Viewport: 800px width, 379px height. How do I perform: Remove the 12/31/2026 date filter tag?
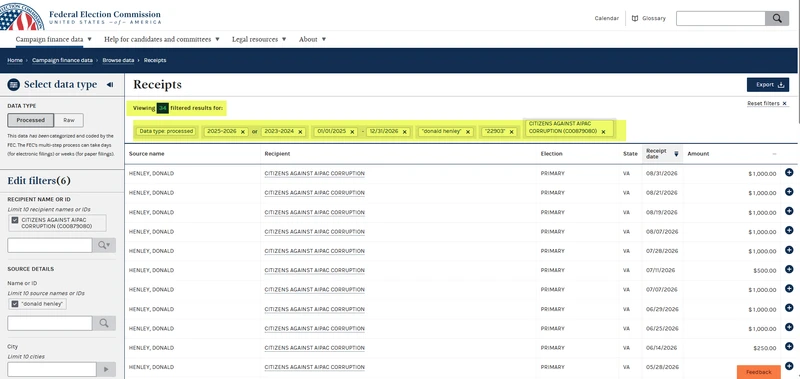click(405, 132)
